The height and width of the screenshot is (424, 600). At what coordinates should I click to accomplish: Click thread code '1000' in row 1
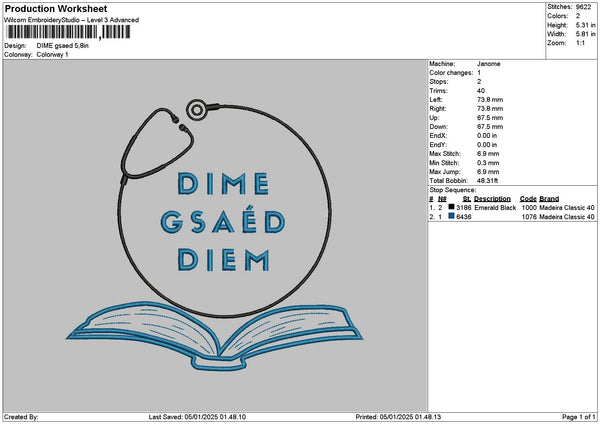529,208
